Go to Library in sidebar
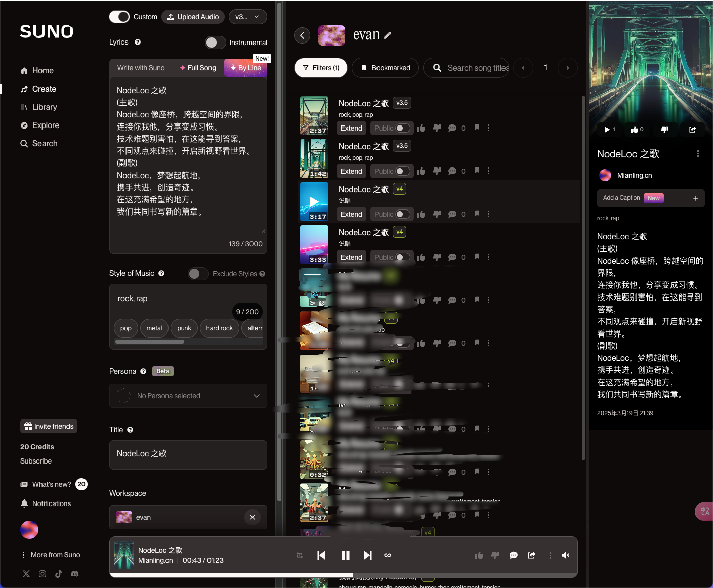713x588 pixels. click(39, 107)
